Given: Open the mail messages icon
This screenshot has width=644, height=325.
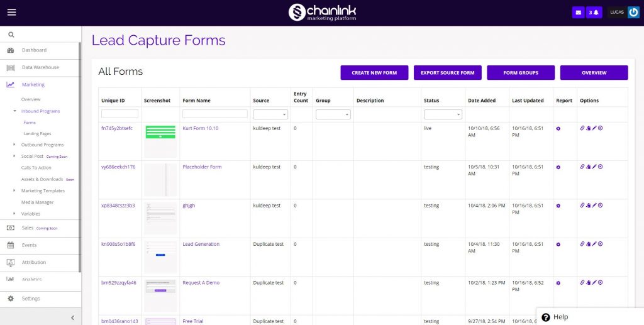Looking at the screenshot, I should pyautogui.click(x=578, y=13).
